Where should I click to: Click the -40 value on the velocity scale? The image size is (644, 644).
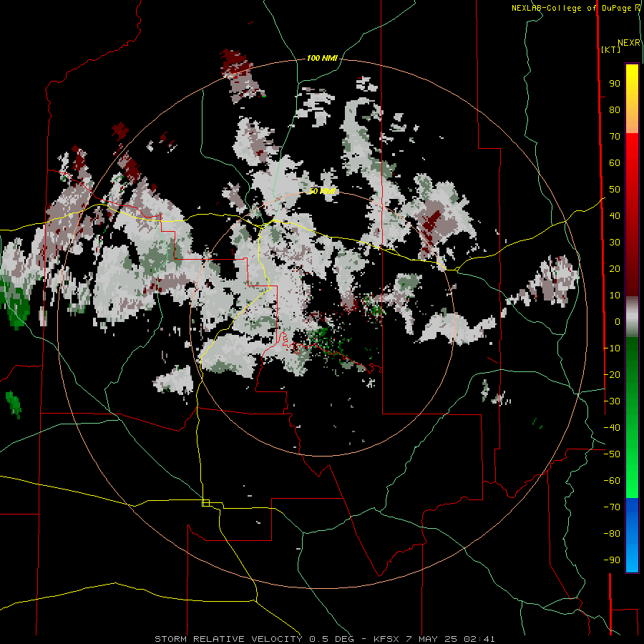(x=612, y=428)
